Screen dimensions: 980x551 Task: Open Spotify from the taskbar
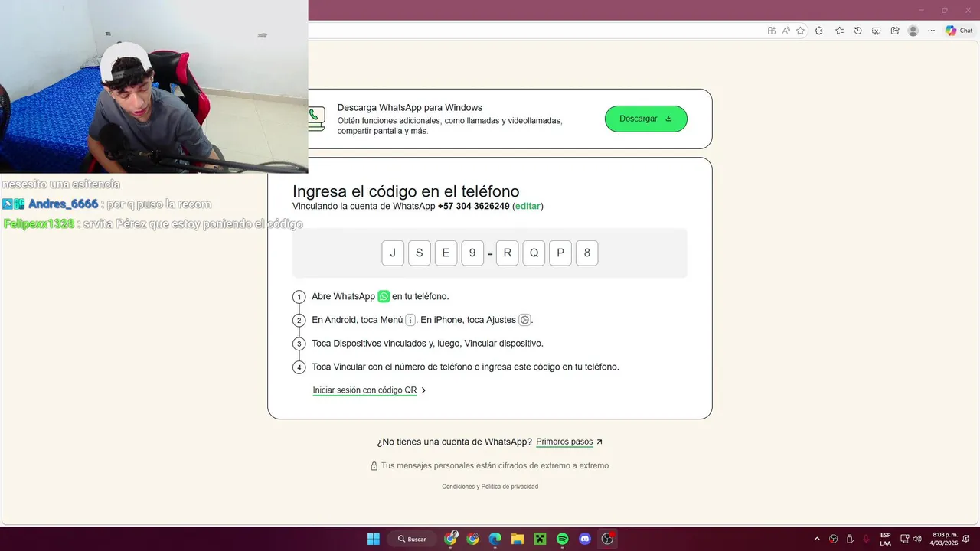pyautogui.click(x=563, y=539)
